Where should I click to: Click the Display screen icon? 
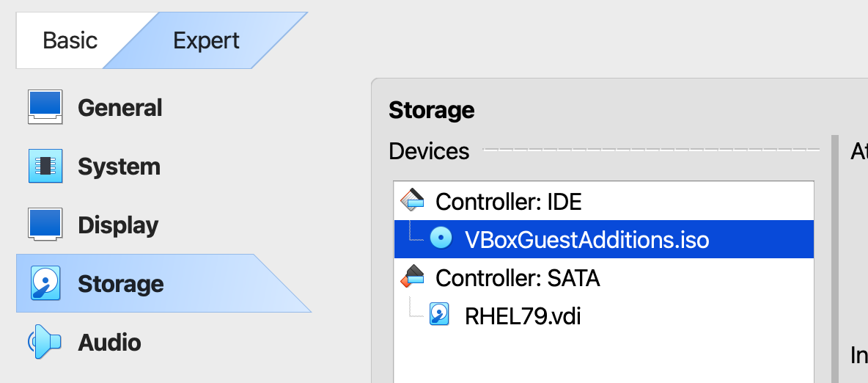pyautogui.click(x=44, y=225)
